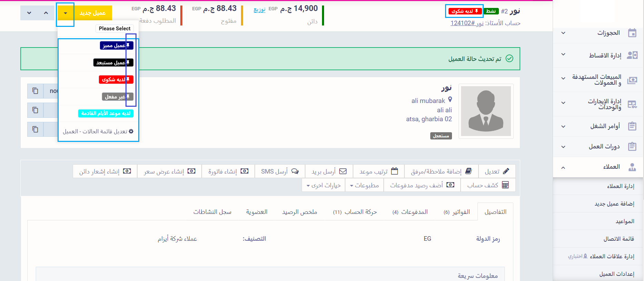Open the yellow status dropdown arrow

pyautogui.click(x=65, y=13)
